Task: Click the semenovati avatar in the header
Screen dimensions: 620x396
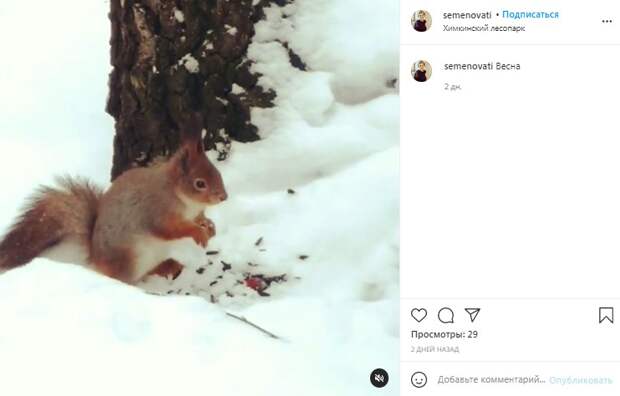Action: pyautogui.click(x=422, y=21)
